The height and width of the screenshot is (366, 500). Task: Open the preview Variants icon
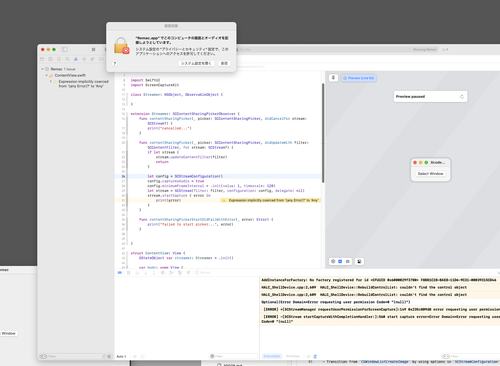pyautogui.click(x=348, y=261)
